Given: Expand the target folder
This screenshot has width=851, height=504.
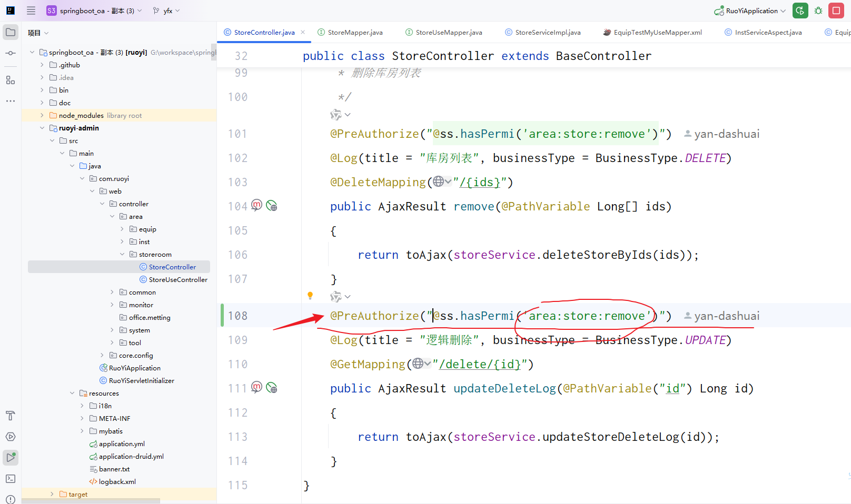Looking at the screenshot, I should click(x=52, y=494).
